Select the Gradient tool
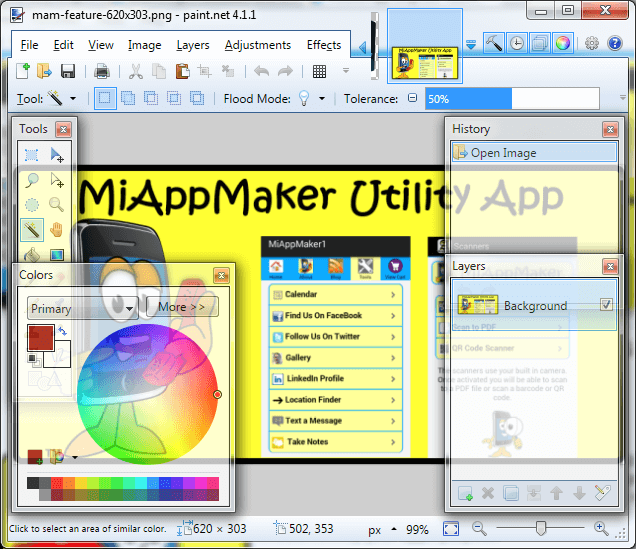 [57, 255]
